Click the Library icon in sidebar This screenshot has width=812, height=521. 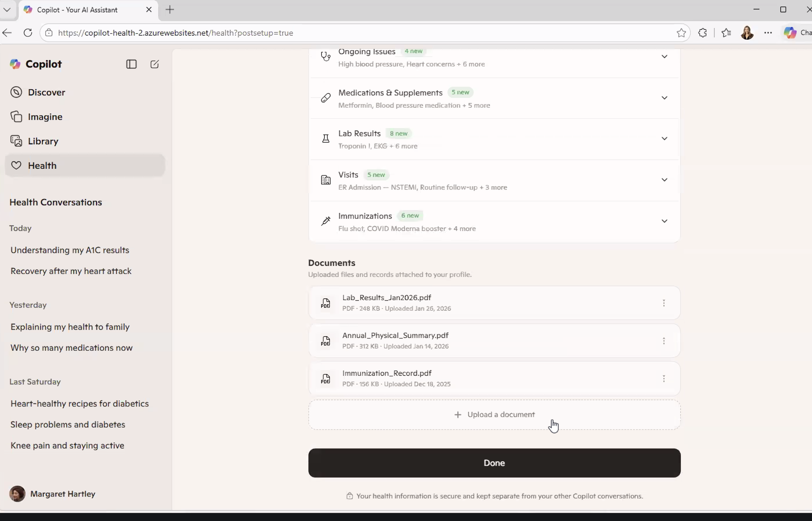click(x=16, y=141)
